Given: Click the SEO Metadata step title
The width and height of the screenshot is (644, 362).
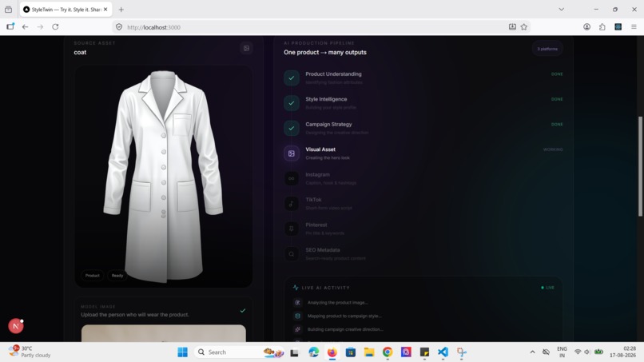Looking at the screenshot, I should click(323, 250).
